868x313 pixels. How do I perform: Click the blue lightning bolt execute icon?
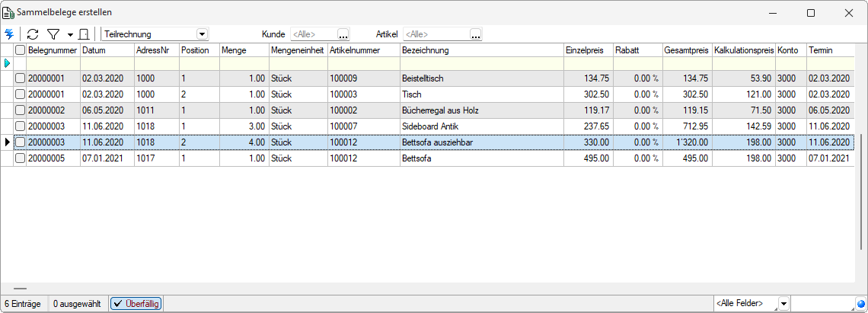pyautogui.click(x=9, y=34)
